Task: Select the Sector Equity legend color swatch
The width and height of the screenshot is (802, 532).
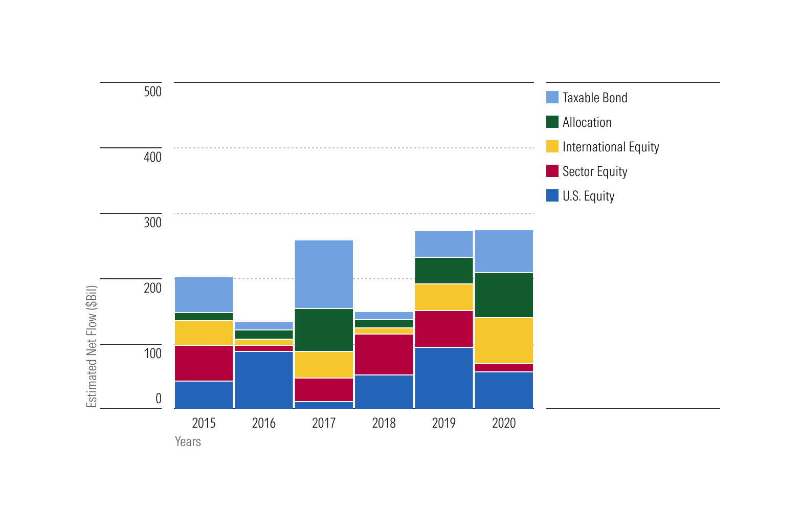Action: (x=552, y=171)
